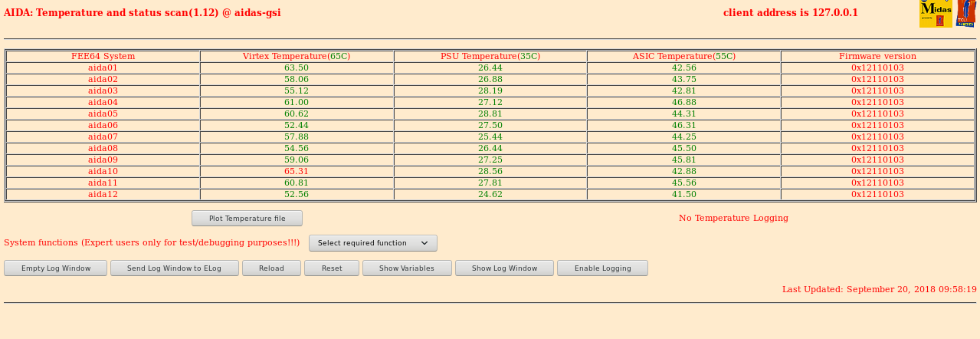Click the Show Log Window button
The image size is (980, 339).
click(x=504, y=268)
